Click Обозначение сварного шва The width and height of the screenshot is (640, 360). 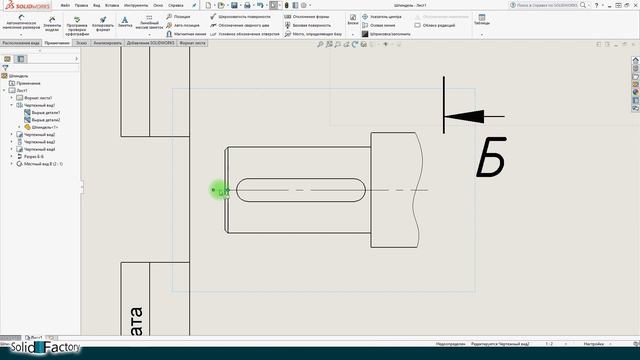(240, 25)
